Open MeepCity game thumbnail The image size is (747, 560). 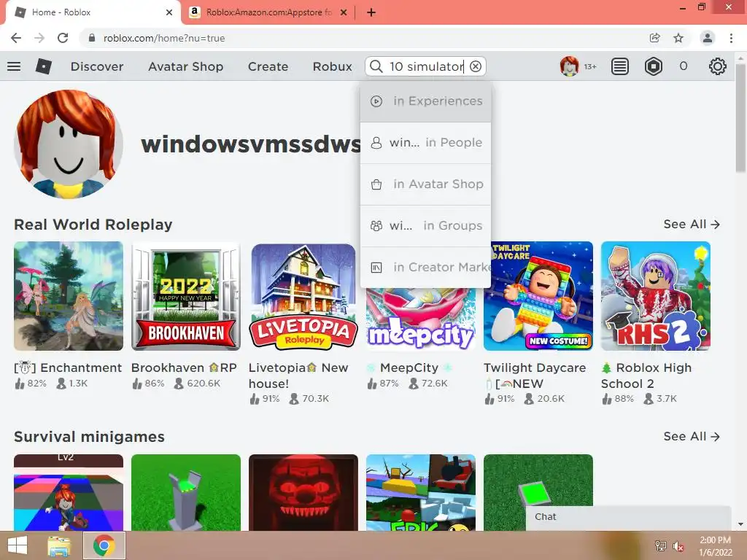[x=421, y=319]
